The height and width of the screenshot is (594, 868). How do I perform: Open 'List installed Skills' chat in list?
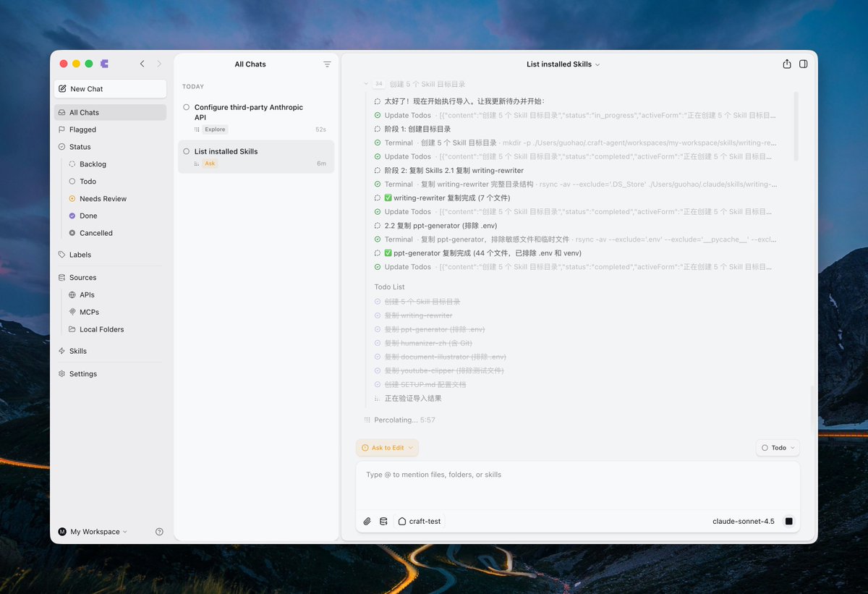[x=256, y=156]
